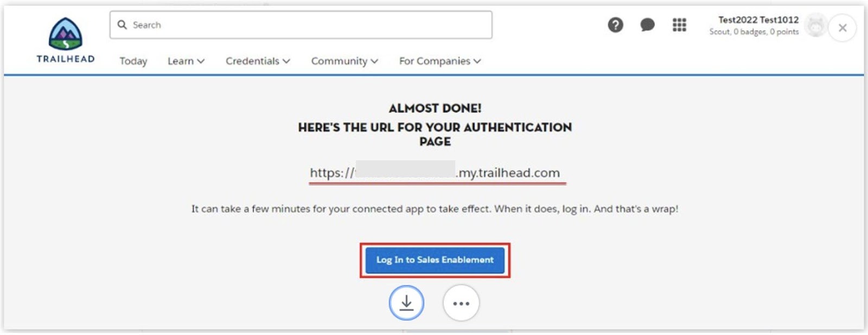This screenshot has height=335, width=868.
Task: Click the user avatar picture
Action: (x=815, y=26)
